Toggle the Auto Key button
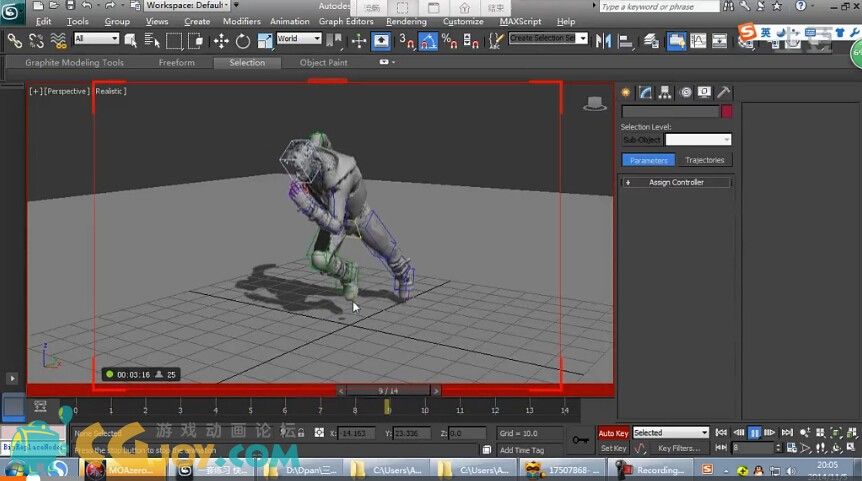The width and height of the screenshot is (862, 481). pos(613,433)
